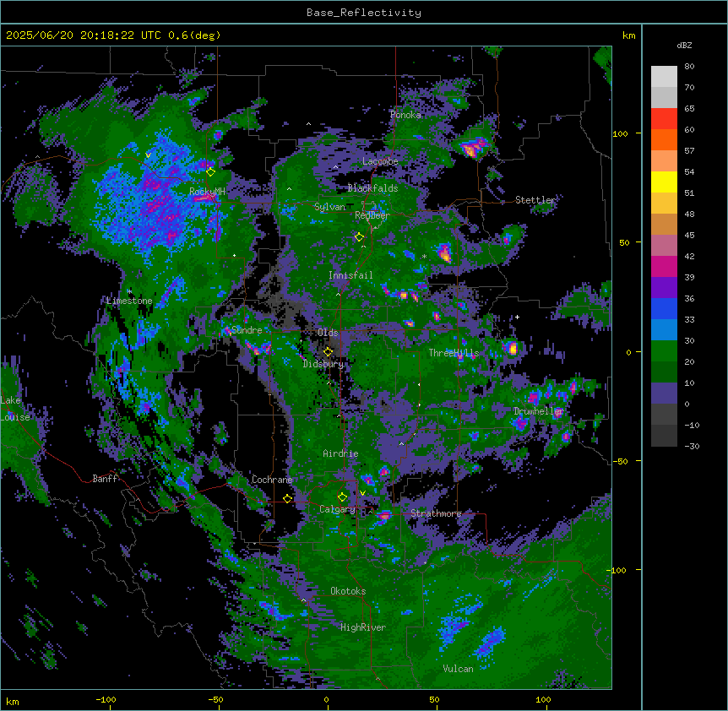728x711 pixels.
Task: Click the 0.6(deg) elevation angle text
Action: (x=194, y=35)
